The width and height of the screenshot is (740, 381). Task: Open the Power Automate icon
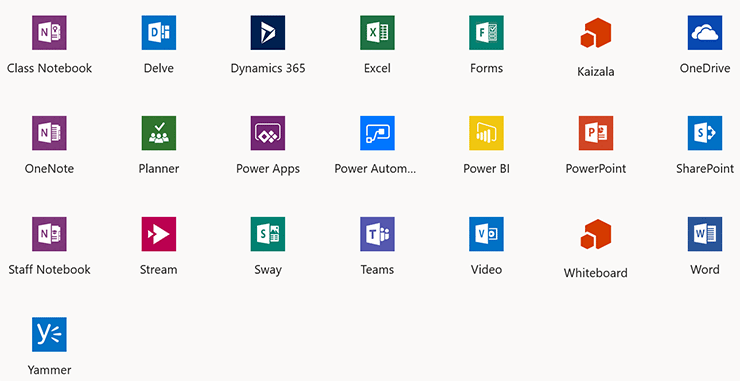pos(377,133)
